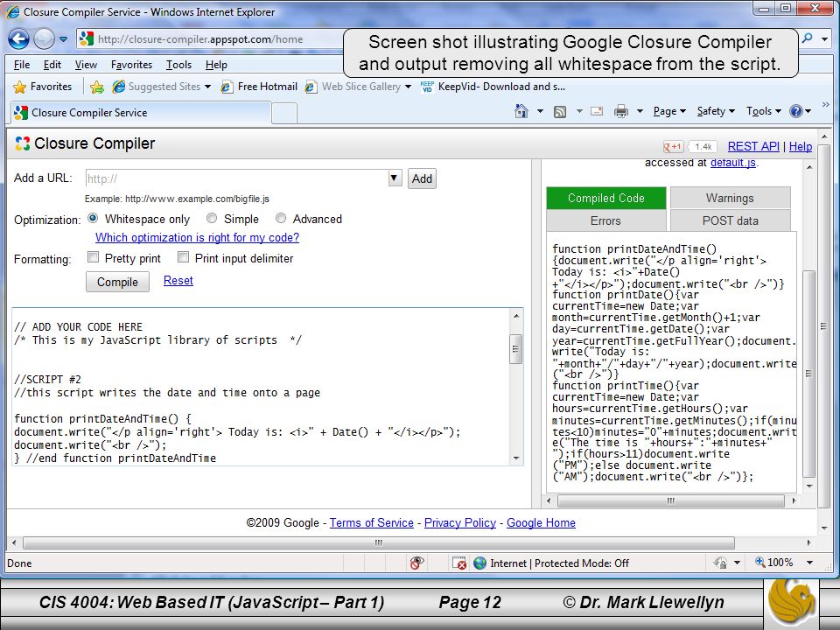
Task: Open the View menu
Action: pyautogui.click(x=86, y=65)
